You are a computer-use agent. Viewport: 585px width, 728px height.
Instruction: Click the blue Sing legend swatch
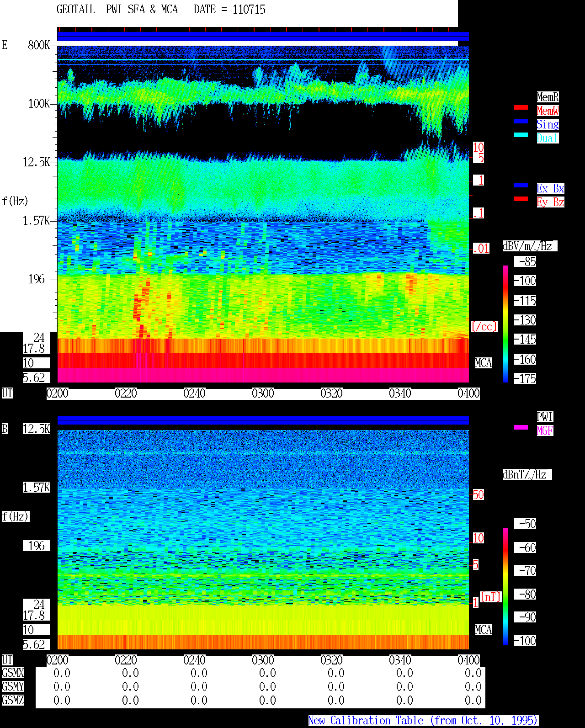tap(521, 121)
